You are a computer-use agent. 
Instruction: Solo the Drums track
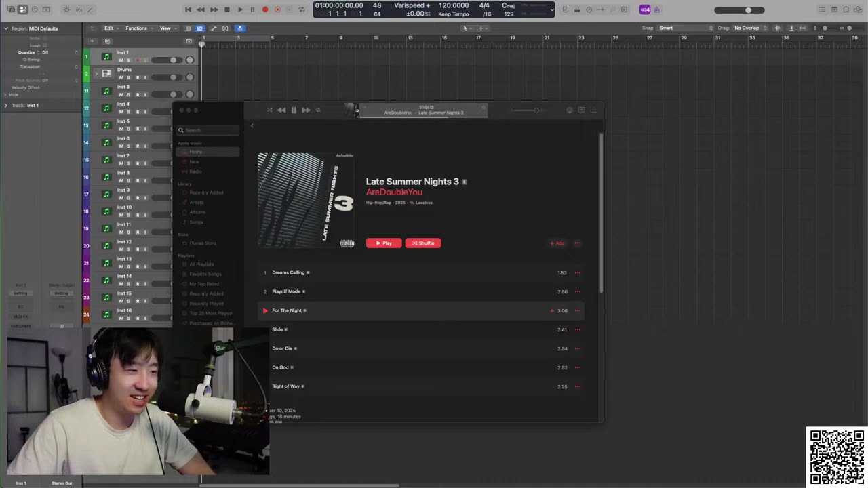point(128,77)
